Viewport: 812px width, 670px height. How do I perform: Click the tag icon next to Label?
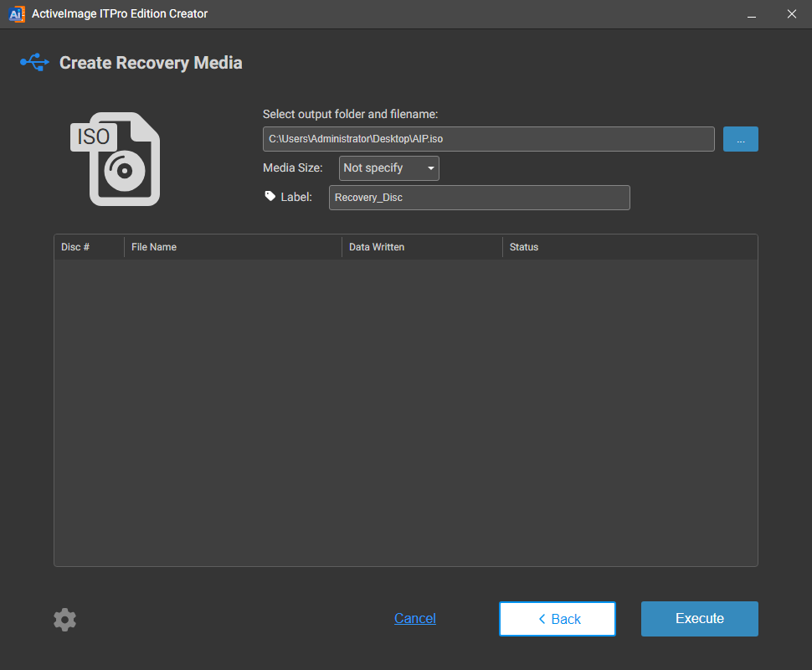tap(270, 197)
